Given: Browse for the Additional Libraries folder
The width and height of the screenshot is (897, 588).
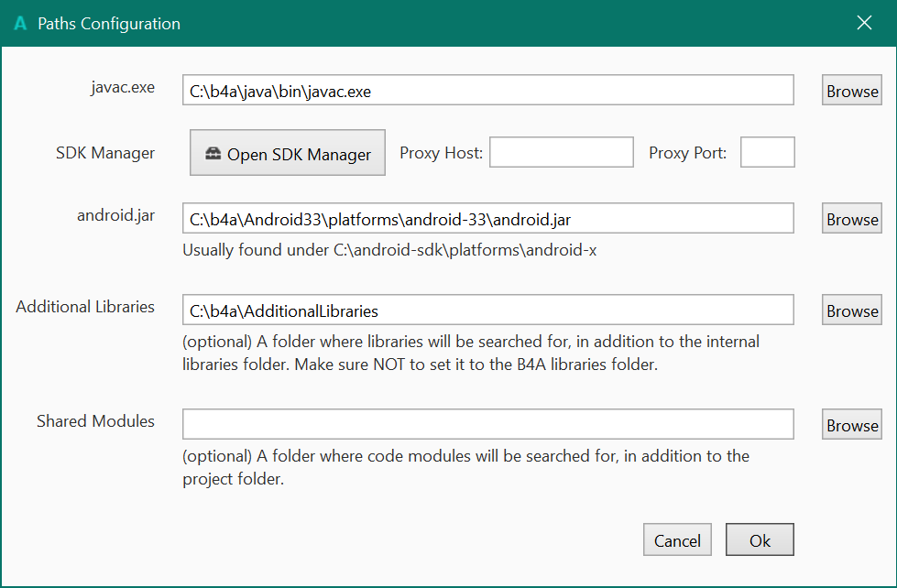Looking at the screenshot, I should point(852,310).
